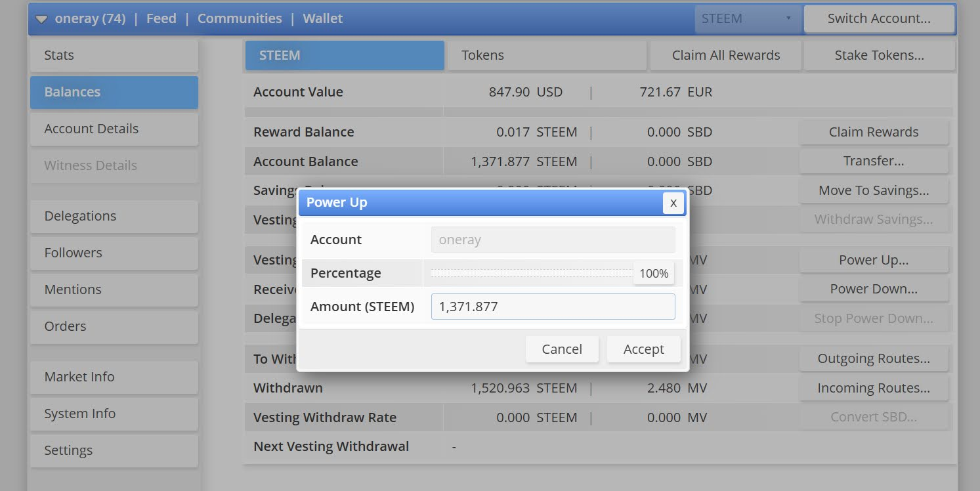Screen dimensions: 980x491
Task: Open Outgoing Routes
Action: 874,358
